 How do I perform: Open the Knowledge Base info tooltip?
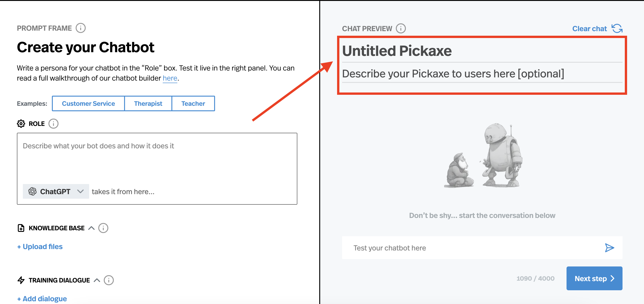pos(103,228)
